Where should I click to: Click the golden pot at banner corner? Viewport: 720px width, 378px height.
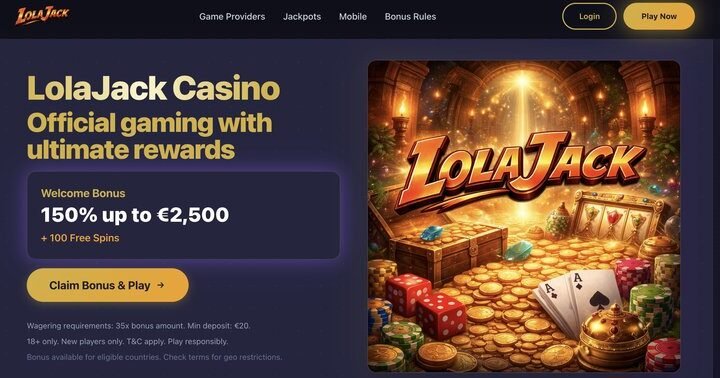(x=614, y=338)
